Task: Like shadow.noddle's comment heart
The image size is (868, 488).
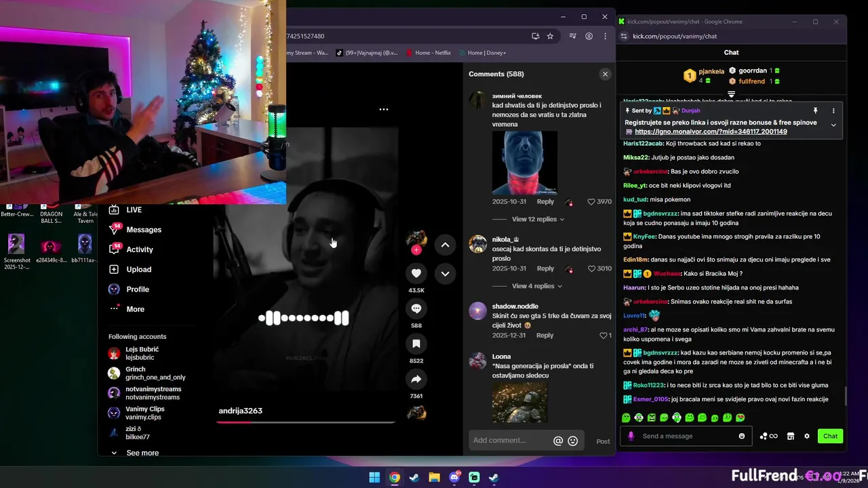Action: [604, 335]
